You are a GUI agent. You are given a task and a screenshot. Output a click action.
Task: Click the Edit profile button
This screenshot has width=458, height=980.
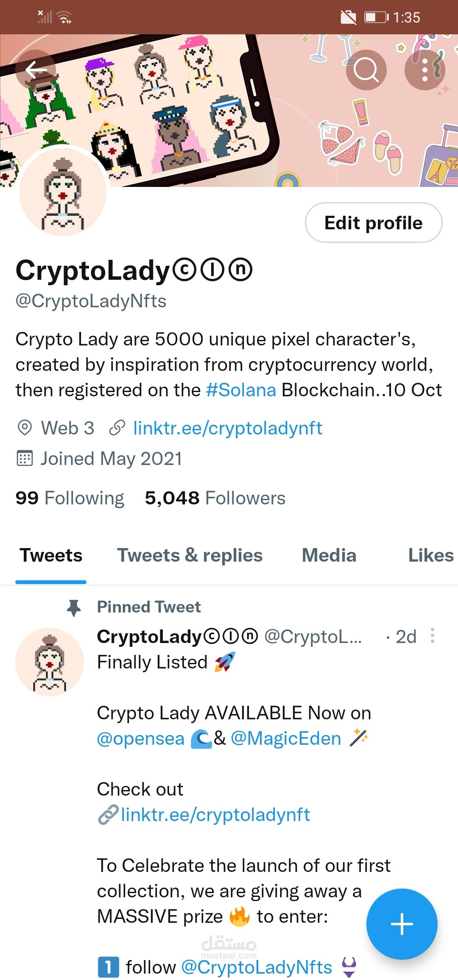[374, 223]
